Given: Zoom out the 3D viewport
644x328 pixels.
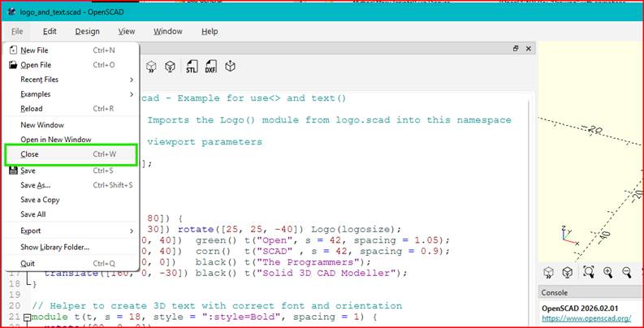Looking at the screenshot, I should pos(626,272).
